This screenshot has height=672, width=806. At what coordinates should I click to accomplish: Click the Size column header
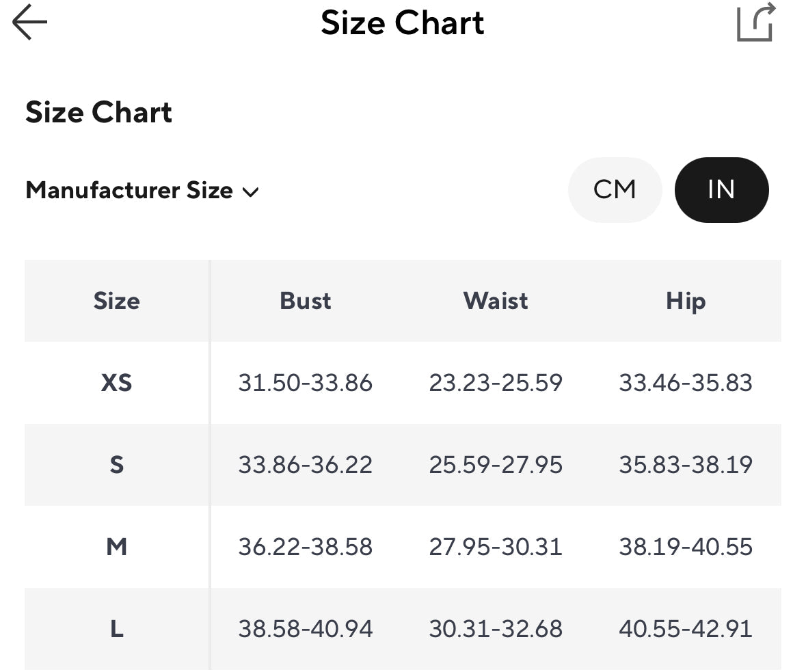pyautogui.click(x=117, y=301)
